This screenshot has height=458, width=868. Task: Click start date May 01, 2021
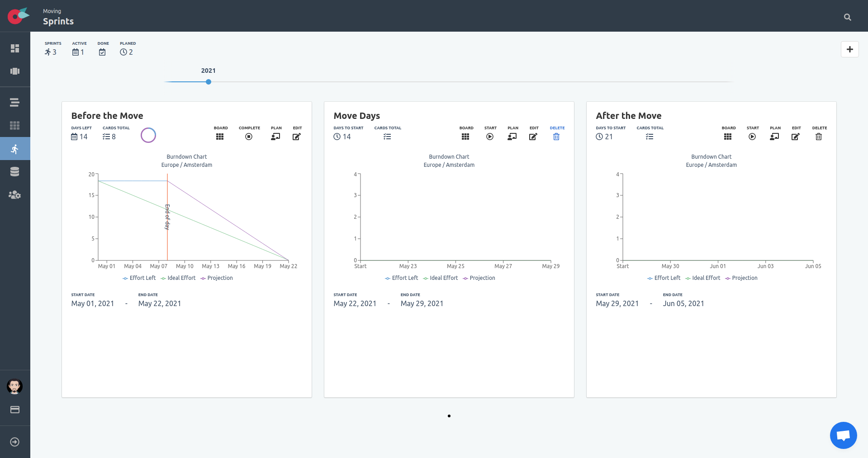coord(93,303)
